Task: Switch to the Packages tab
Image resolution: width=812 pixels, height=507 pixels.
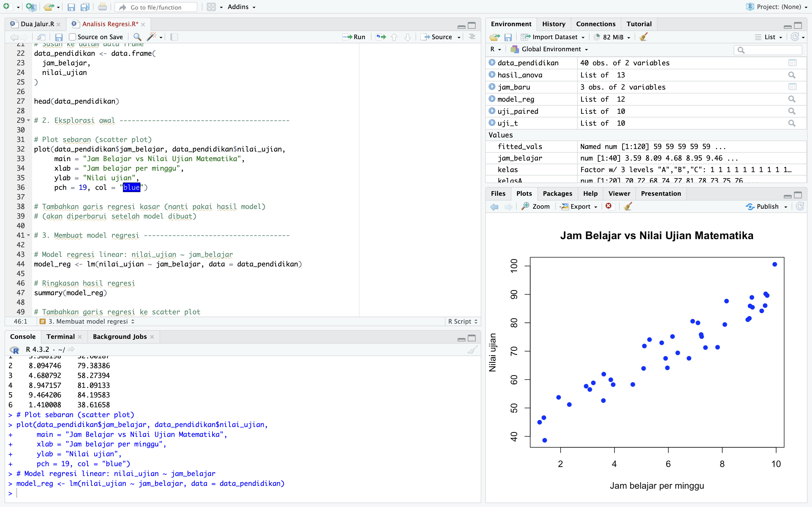Action: (x=557, y=194)
